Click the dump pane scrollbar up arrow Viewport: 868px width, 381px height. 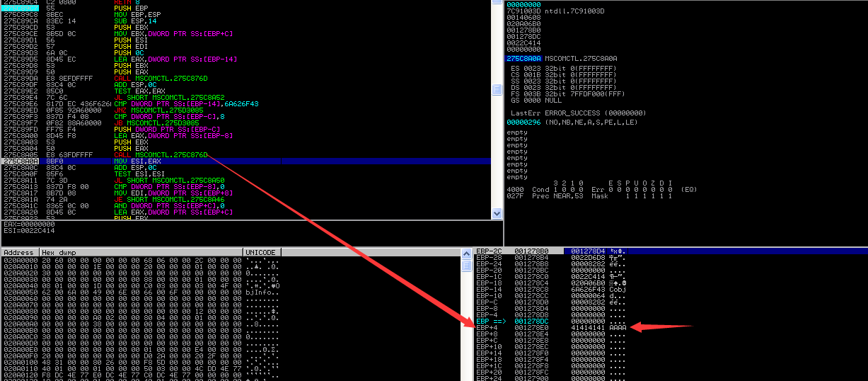click(x=466, y=252)
